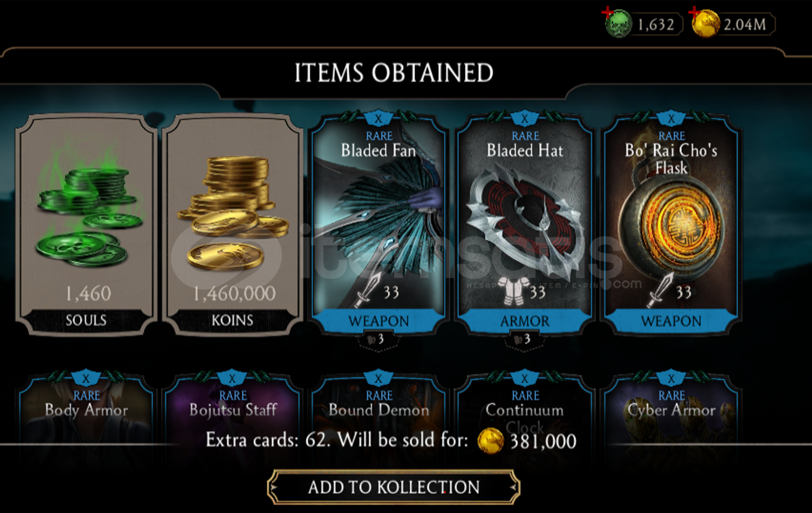This screenshot has width=812, height=513.
Task: Tap the armor icon on Bladed Hat
Action: tap(515, 291)
